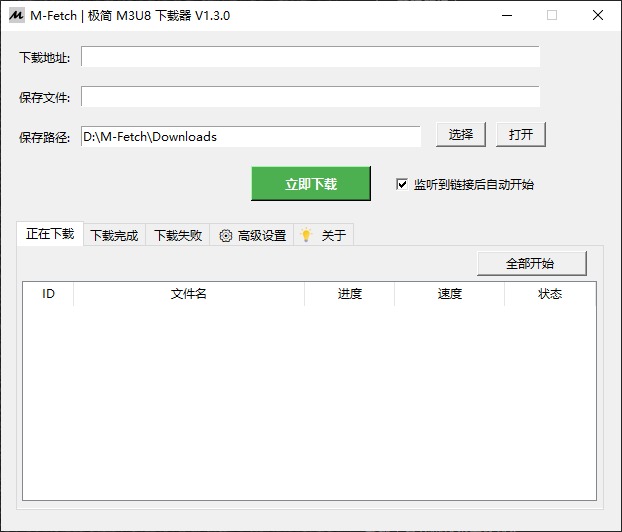Image resolution: width=622 pixels, height=532 pixels.
Task: Click the M-Fetch app logo icon
Action: [16, 15]
